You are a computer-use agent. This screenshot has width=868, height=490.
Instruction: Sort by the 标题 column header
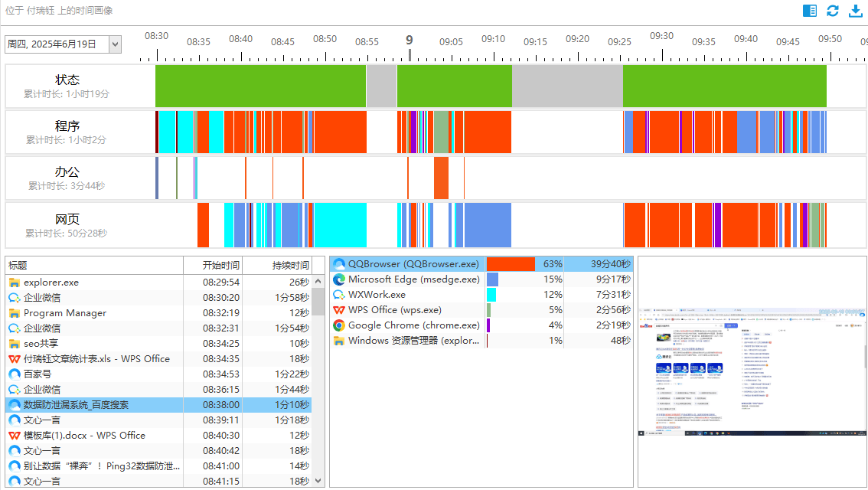click(x=94, y=266)
